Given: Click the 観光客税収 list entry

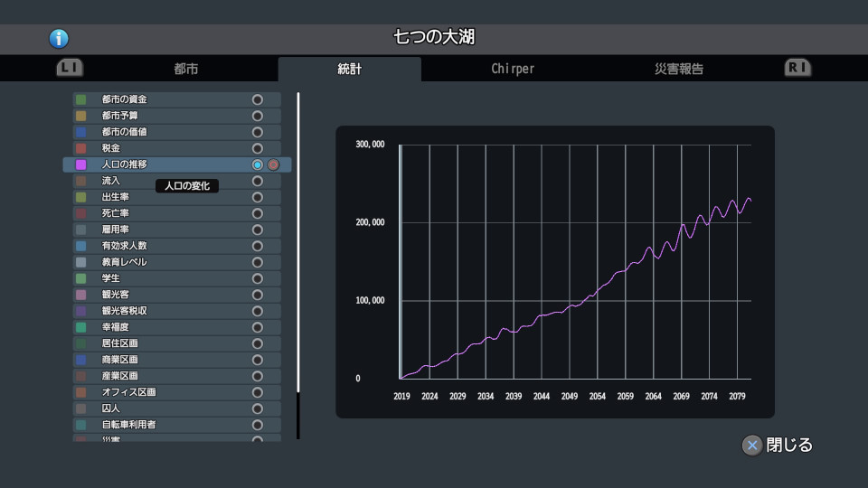Looking at the screenshot, I should 125,311.
